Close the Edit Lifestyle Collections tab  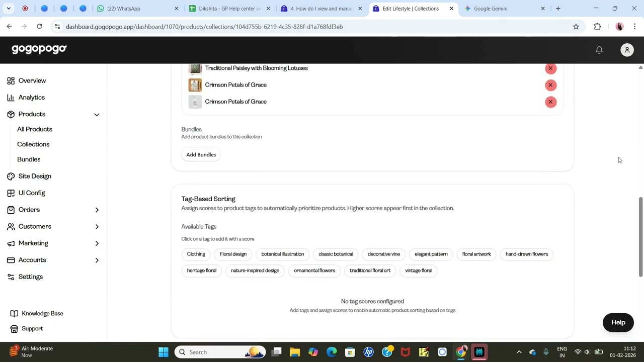[451, 9]
